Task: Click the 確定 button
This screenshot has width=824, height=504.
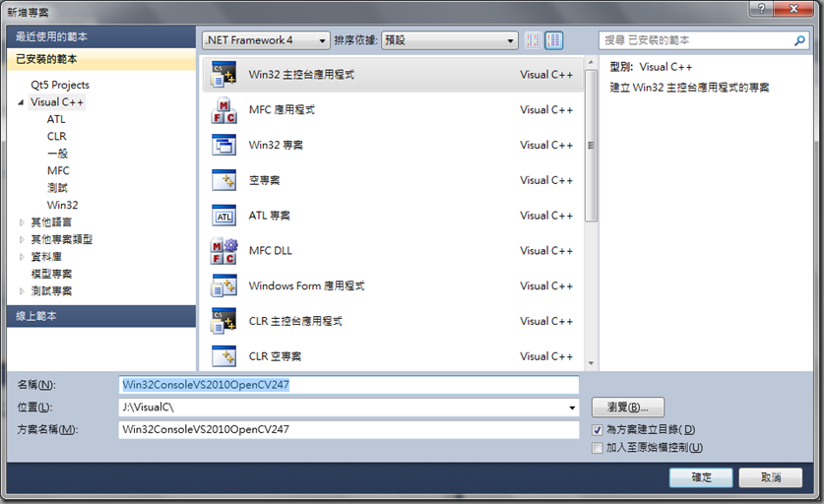Action: pyautogui.click(x=701, y=477)
